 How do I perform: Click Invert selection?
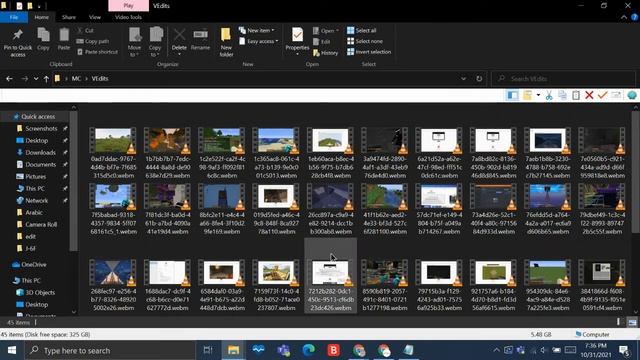(369, 52)
